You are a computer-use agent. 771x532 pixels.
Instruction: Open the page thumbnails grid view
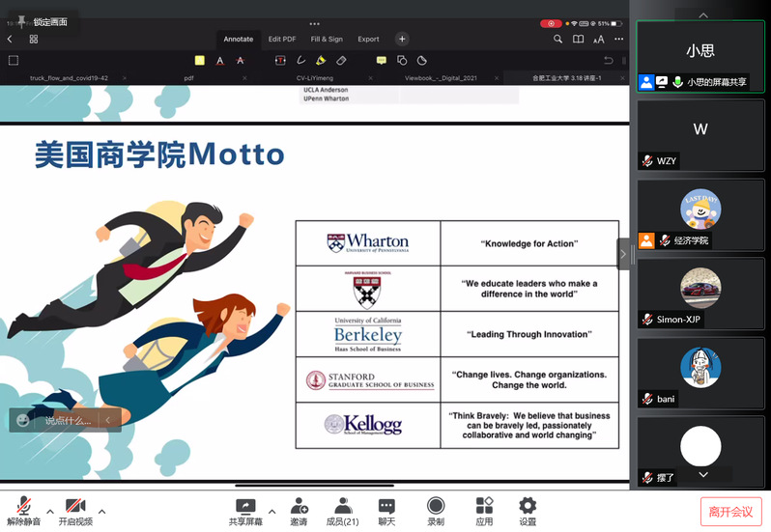click(34, 39)
